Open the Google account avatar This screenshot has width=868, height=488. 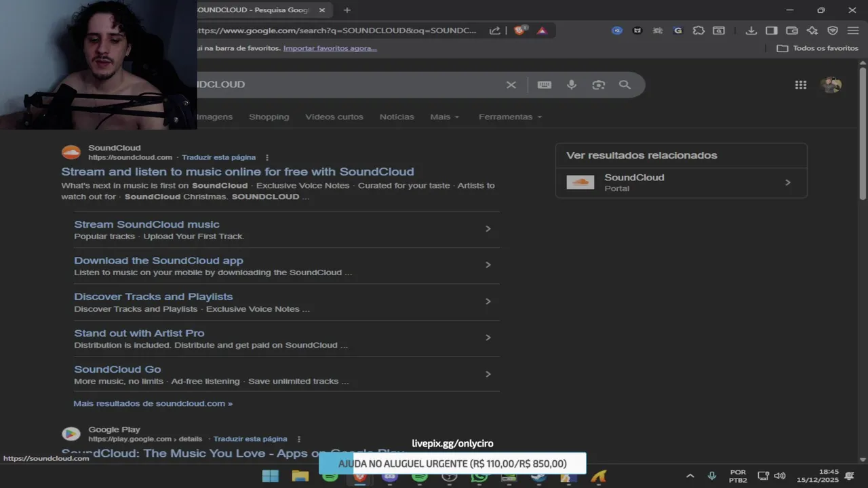[x=831, y=85]
